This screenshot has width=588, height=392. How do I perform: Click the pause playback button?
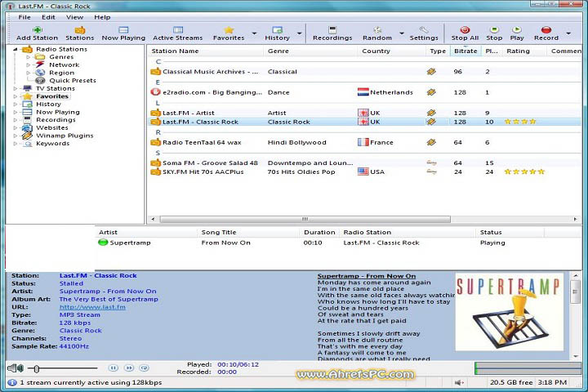114,368
